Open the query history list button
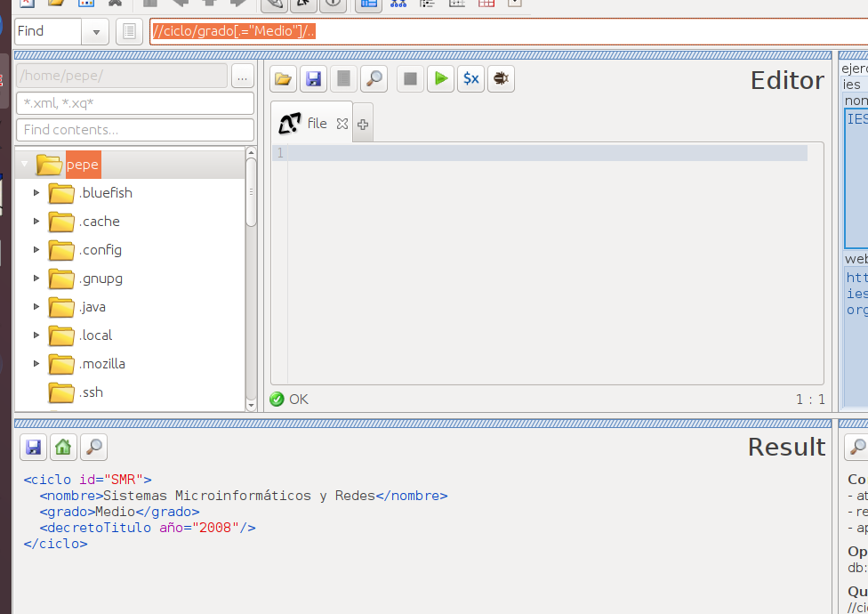 (x=129, y=31)
